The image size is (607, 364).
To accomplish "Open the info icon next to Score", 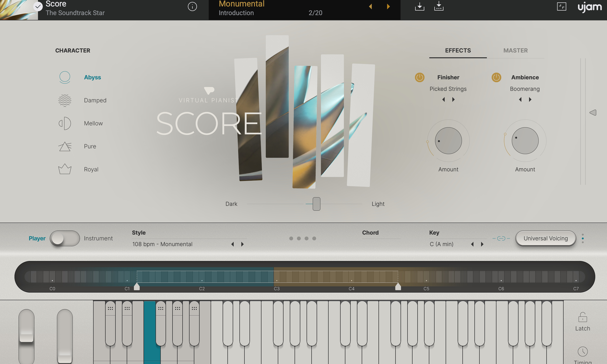I will [x=192, y=7].
